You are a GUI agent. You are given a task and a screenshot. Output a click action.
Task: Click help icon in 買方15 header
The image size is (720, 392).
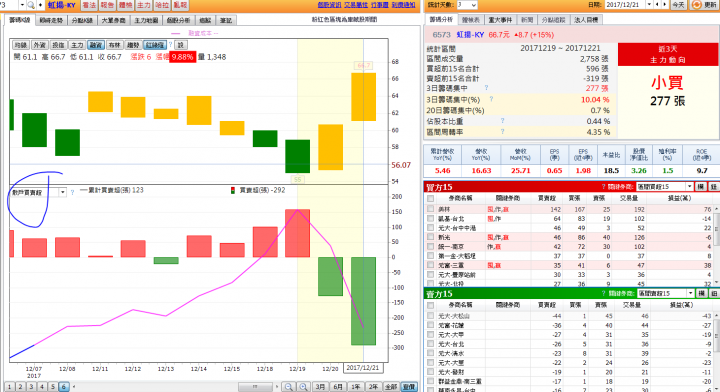pos(603,186)
